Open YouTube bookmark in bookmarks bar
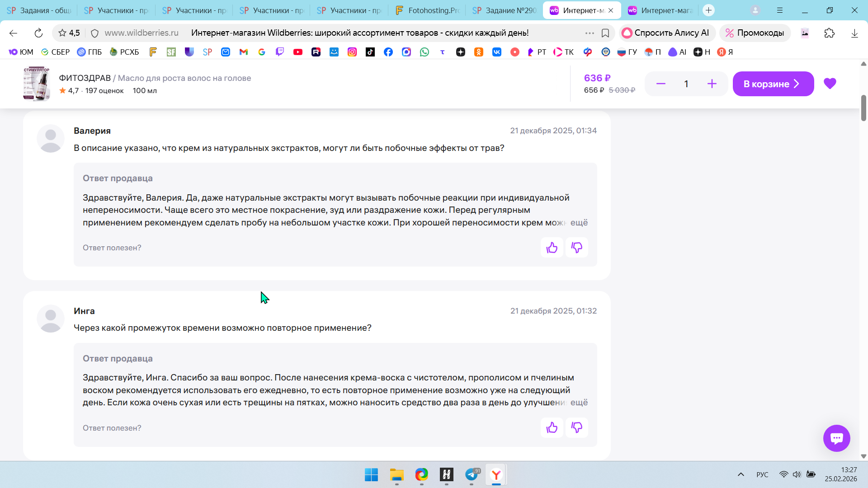 pos(297,52)
